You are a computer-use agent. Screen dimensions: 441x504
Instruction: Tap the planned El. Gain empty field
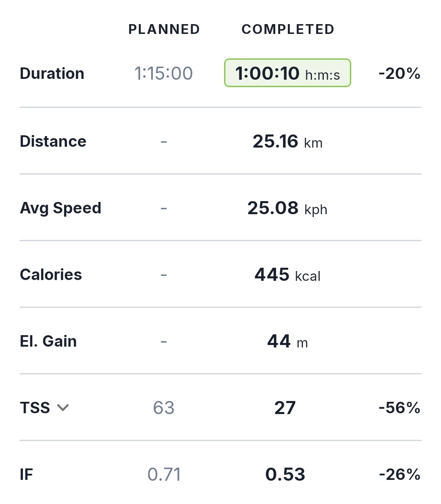[164, 342]
